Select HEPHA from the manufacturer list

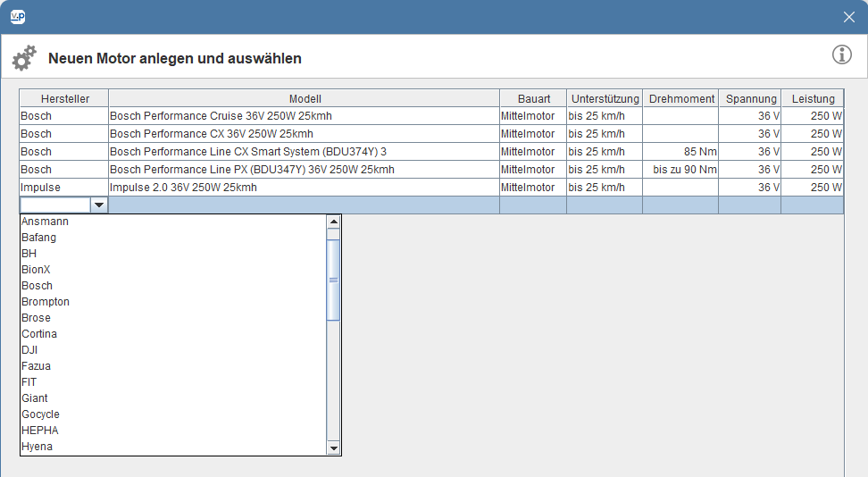click(x=173, y=430)
